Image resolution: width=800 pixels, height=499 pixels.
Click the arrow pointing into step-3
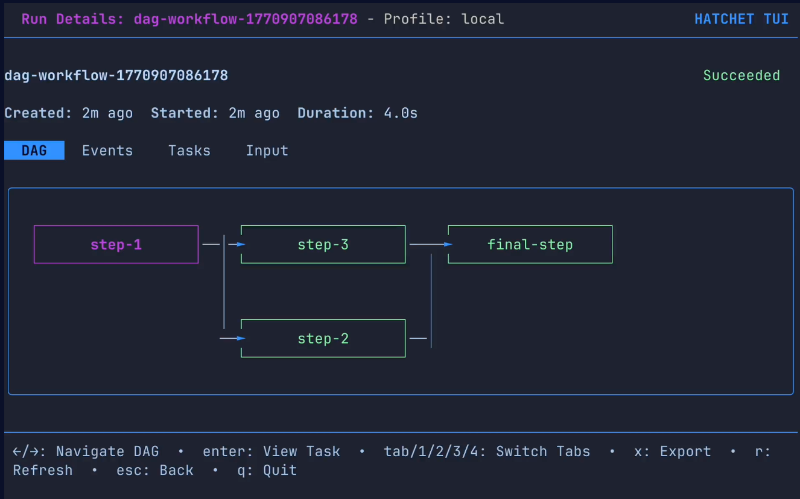point(236,244)
